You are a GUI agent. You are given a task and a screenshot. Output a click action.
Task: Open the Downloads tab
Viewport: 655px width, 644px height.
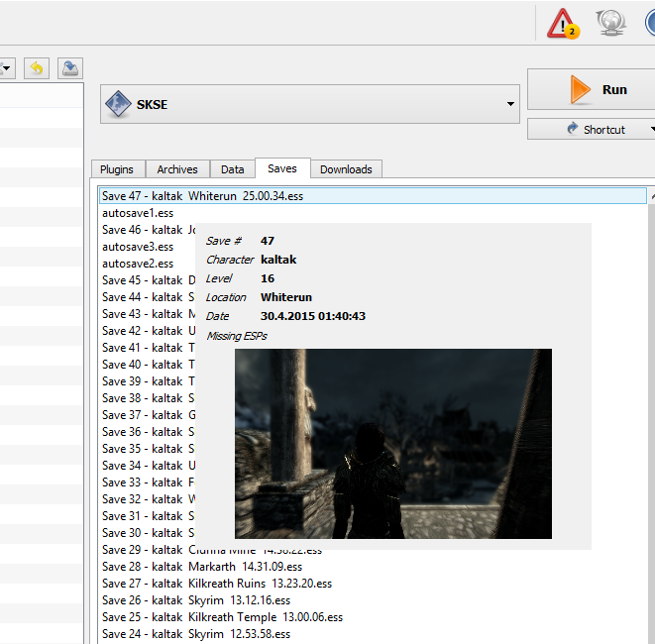click(x=346, y=169)
